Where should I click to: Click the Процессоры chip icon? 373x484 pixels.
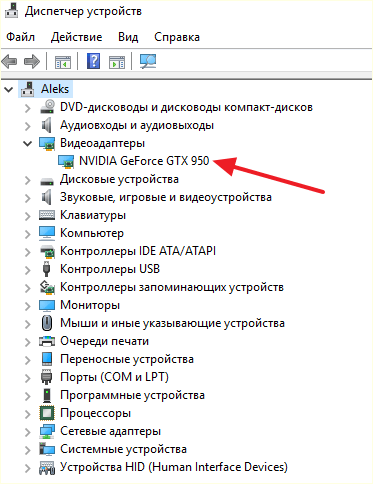47,413
